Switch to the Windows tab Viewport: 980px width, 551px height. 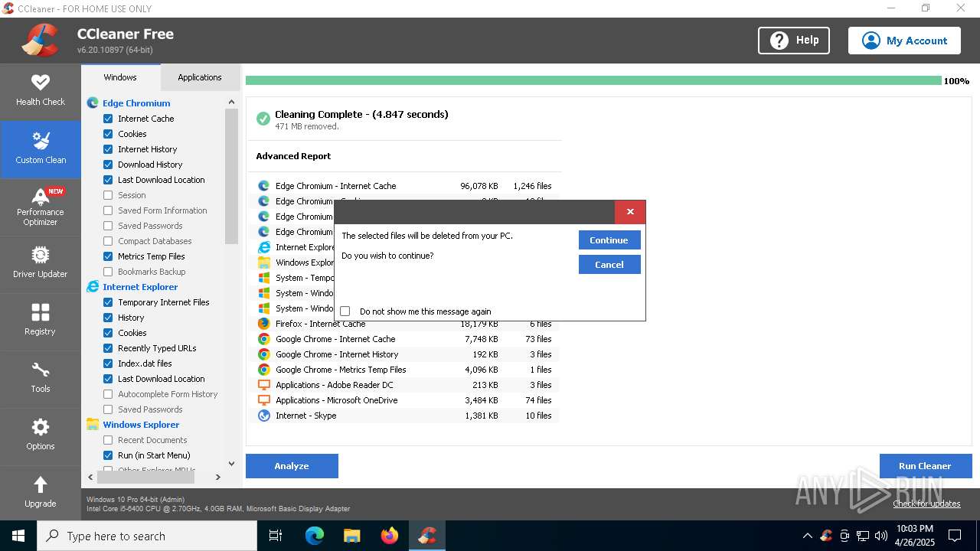[x=120, y=77]
